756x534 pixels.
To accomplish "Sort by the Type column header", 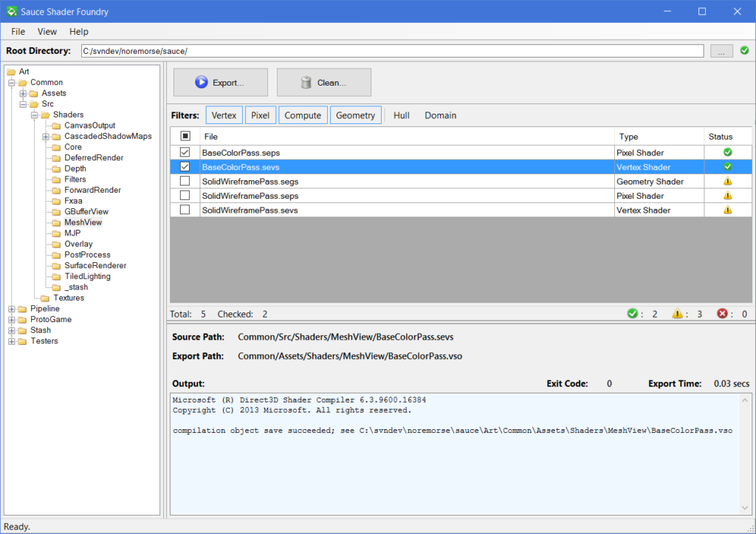I will point(659,137).
